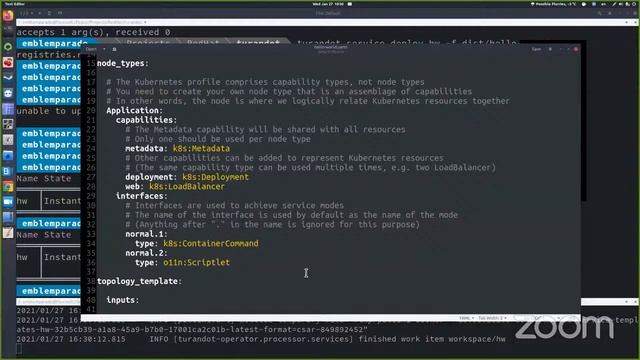Open the weather indicator in top bar
Viewport: 640px width, 360px height.
click(x=553, y=4)
